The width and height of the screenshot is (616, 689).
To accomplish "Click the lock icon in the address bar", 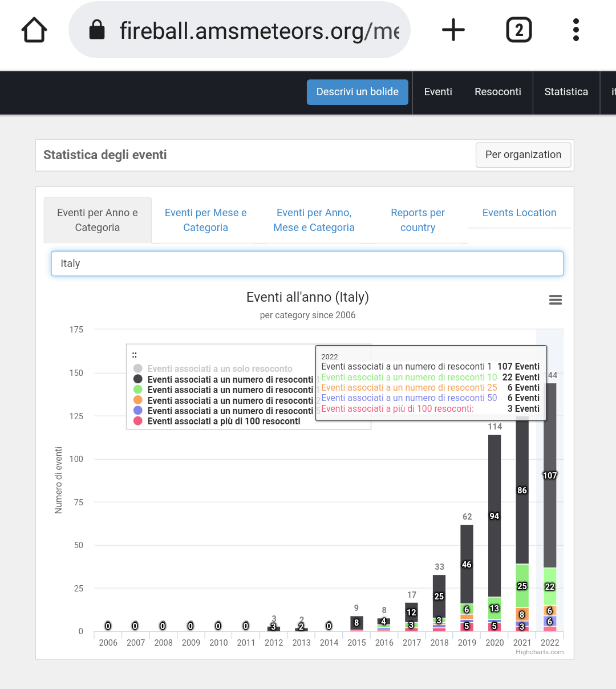I will point(97,30).
